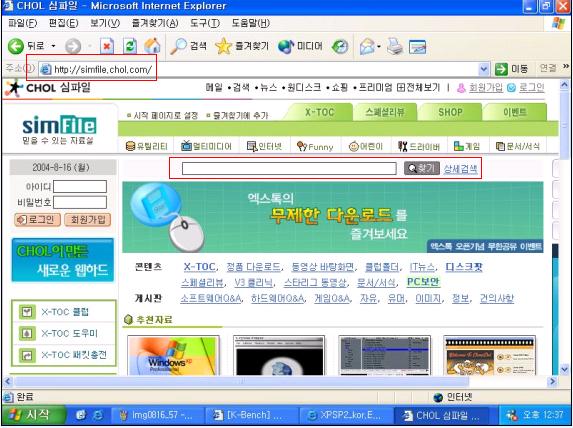Open the 즐겨찾기(A) menu

[x=155, y=23]
